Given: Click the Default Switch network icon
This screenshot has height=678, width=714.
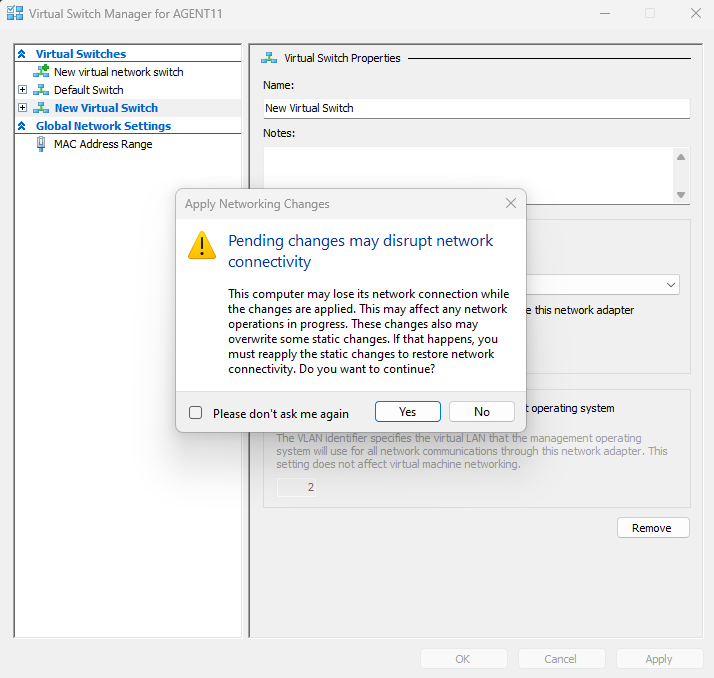Looking at the screenshot, I should tap(41, 90).
